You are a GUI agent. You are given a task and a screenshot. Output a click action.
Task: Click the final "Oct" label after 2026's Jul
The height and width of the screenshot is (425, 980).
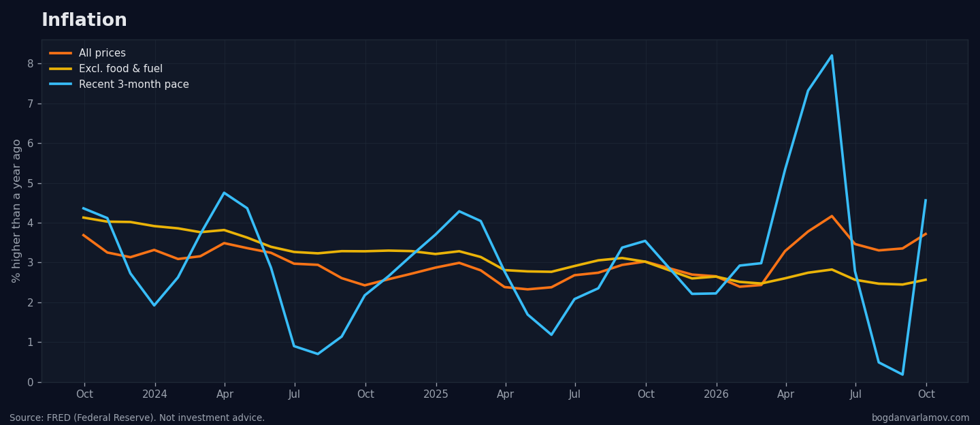[x=926, y=394]
